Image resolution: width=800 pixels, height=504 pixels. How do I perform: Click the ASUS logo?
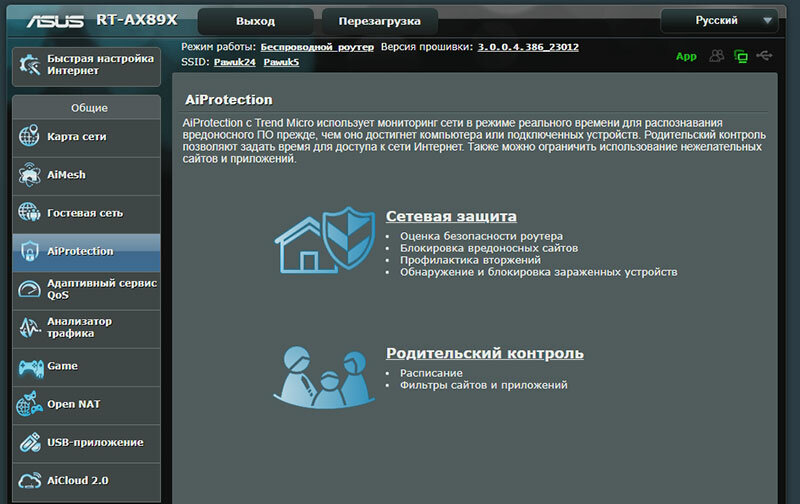click(55, 21)
